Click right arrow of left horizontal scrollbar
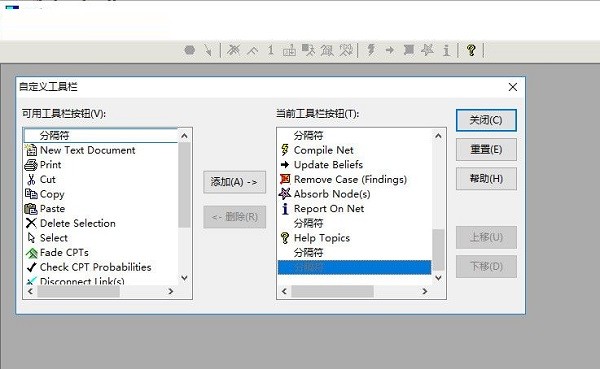Viewport: 600px width, 369px height. (171, 291)
